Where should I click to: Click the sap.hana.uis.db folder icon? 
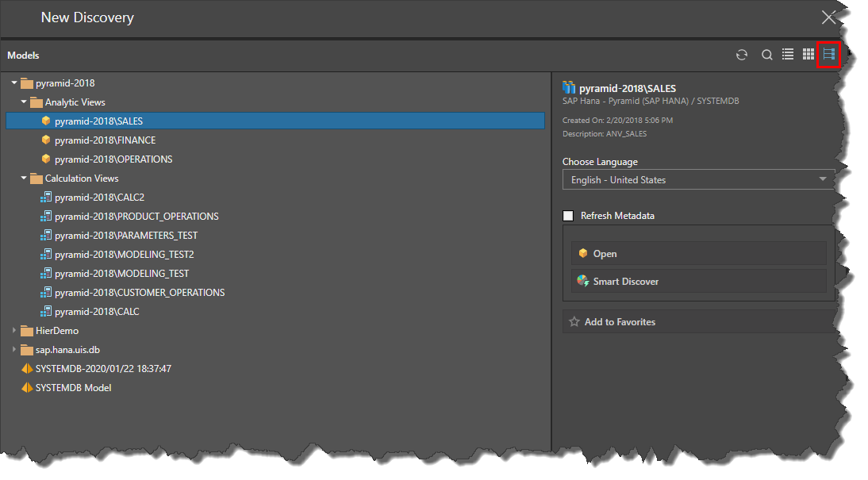coord(26,350)
